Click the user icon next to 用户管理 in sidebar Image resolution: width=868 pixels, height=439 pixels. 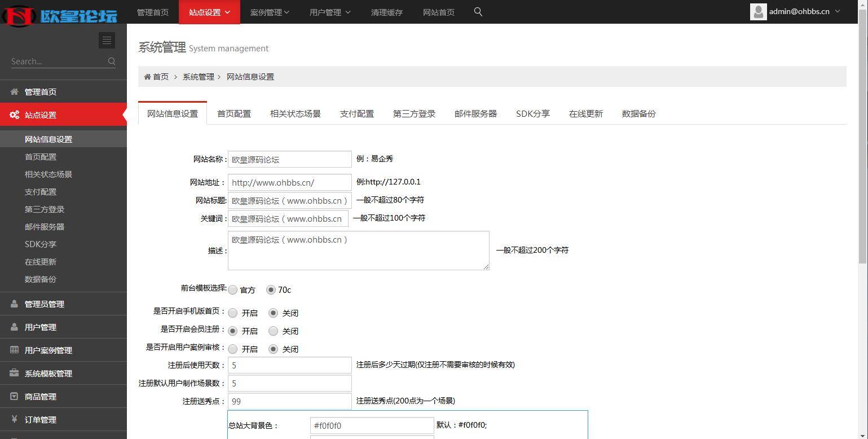tap(14, 327)
